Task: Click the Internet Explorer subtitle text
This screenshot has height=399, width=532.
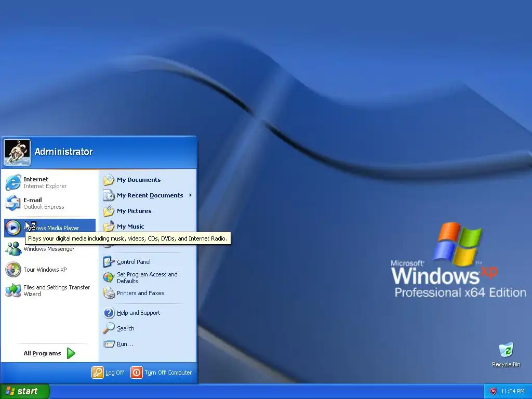Action: 45,186
